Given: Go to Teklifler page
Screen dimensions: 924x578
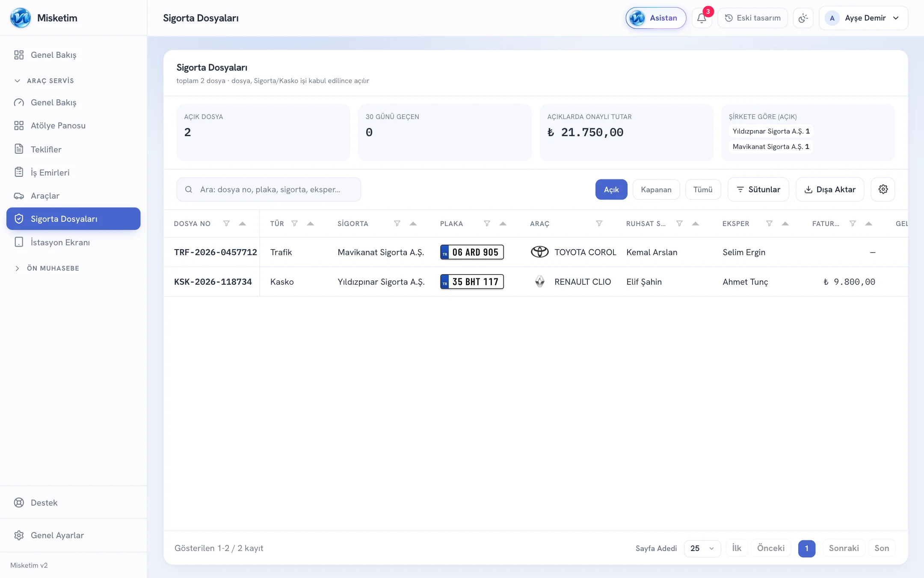Looking at the screenshot, I should [74, 149].
